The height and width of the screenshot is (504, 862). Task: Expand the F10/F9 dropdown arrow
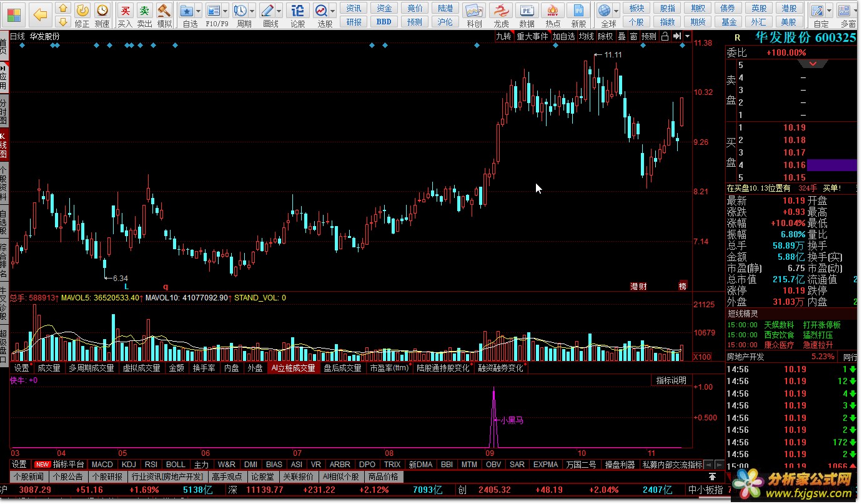pos(225,11)
